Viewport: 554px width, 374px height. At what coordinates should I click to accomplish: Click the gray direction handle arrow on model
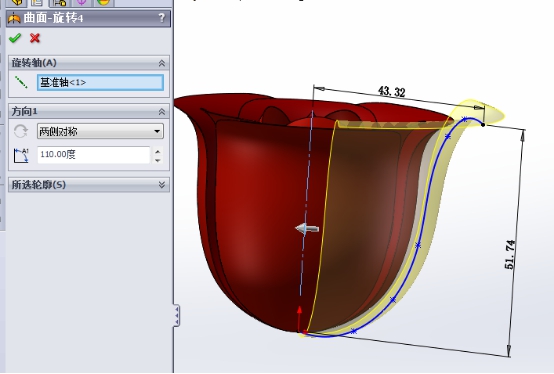pyautogui.click(x=307, y=229)
